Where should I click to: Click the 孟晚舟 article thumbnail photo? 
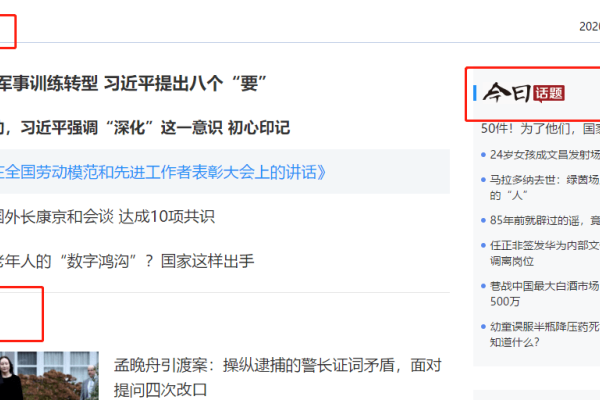[x=49, y=376]
